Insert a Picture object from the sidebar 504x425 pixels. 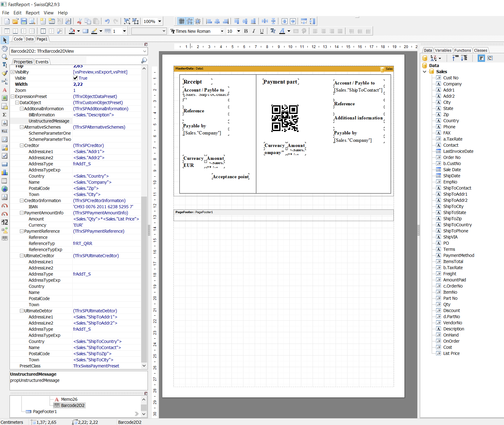point(5,98)
